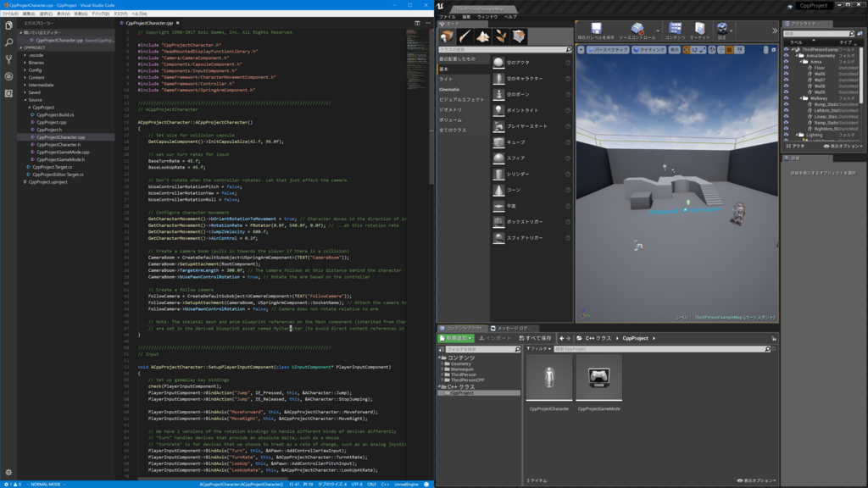Click the Save All button in Content Browser
Image resolution: width=868 pixels, height=488 pixels.
(536, 338)
